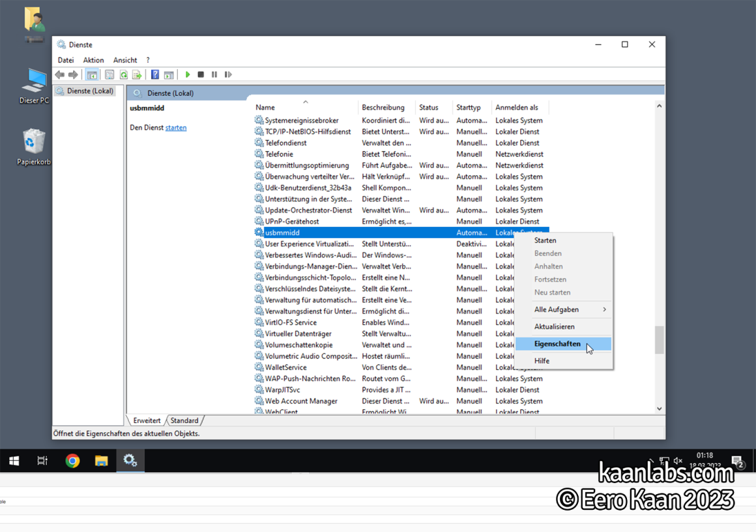Export the service list using the export icon
The height and width of the screenshot is (532, 756).
[138, 74]
